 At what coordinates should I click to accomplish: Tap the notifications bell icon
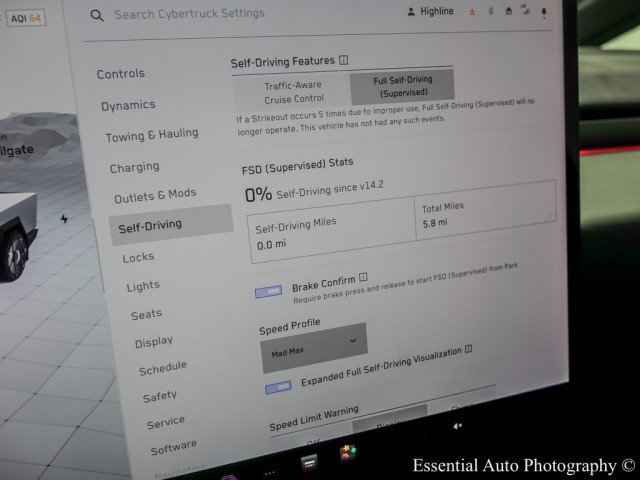pyautogui.click(x=544, y=13)
